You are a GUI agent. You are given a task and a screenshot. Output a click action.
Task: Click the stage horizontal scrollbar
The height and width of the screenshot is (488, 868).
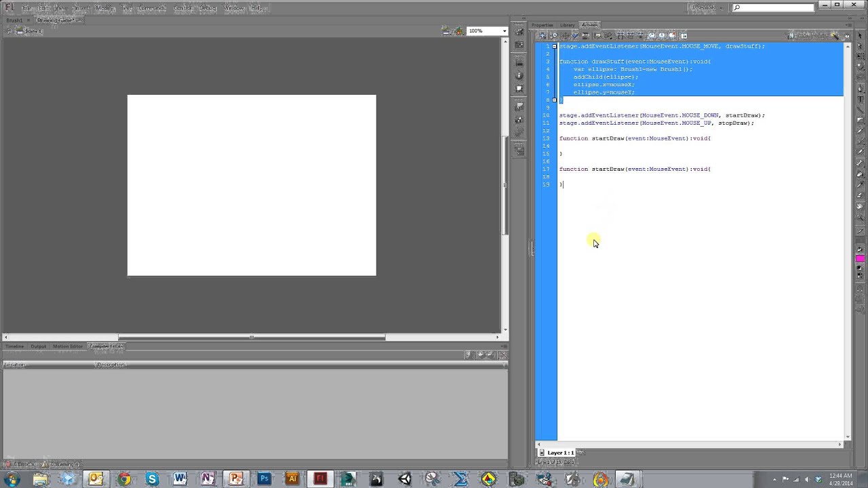pos(252,337)
